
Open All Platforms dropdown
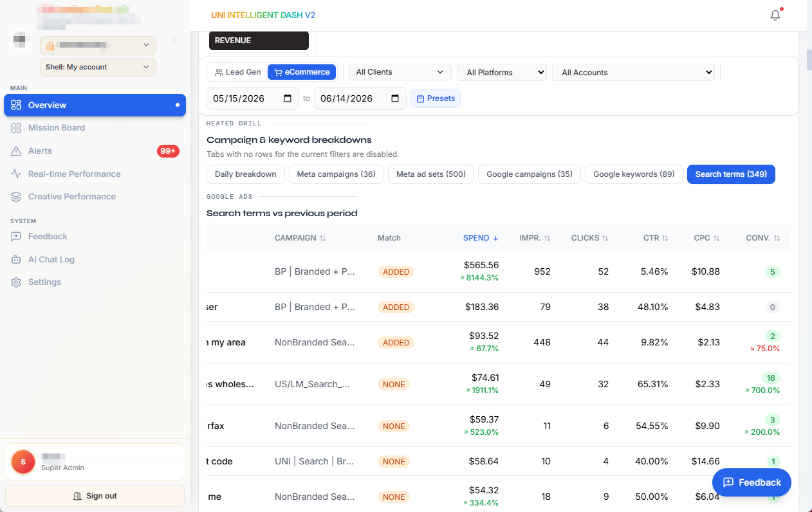[501, 72]
